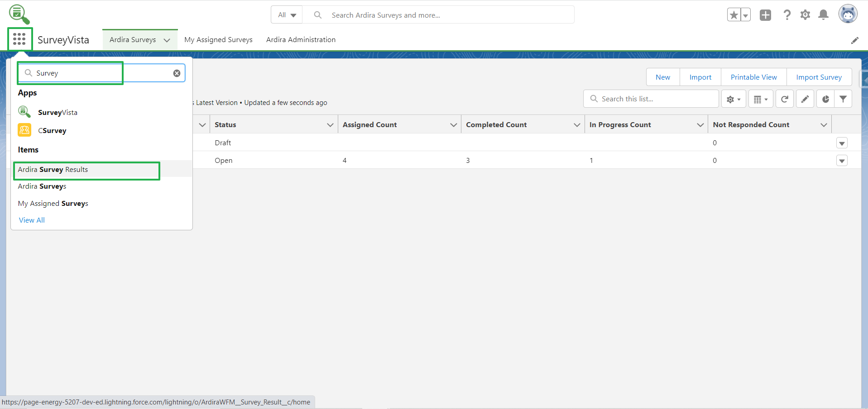868x409 pixels.
Task: Click the View All link
Action: 32,220
